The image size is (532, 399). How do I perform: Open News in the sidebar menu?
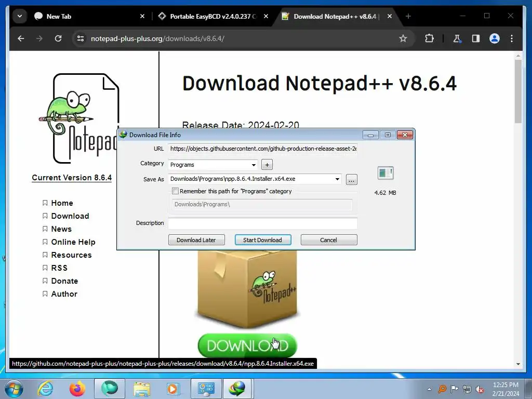[x=61, y=229]
